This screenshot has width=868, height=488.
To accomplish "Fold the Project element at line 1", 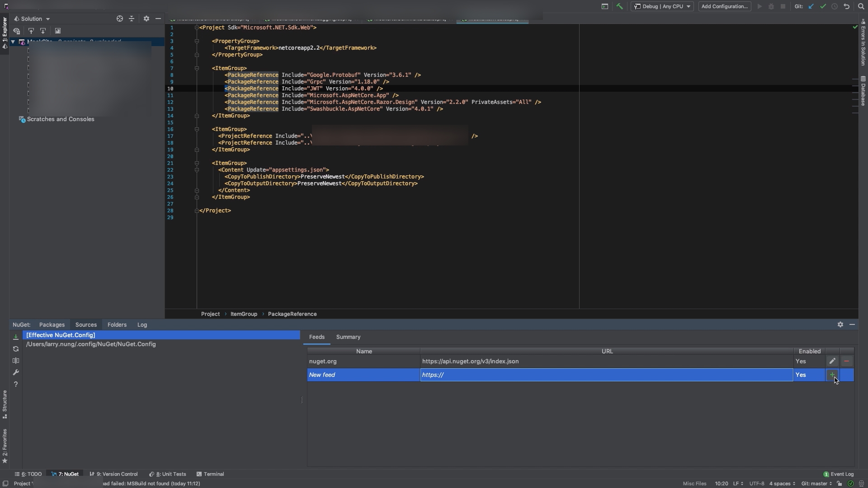I will (x=197, y=28).
